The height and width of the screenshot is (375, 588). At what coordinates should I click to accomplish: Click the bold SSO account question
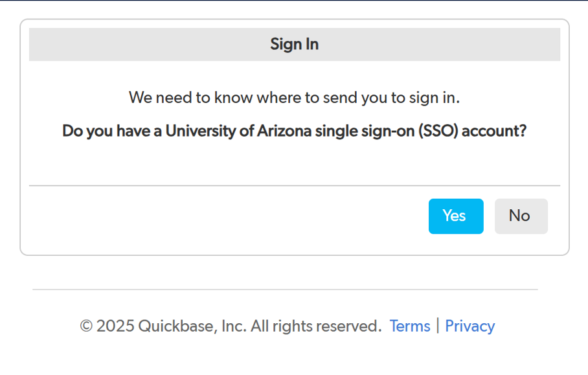294,131
